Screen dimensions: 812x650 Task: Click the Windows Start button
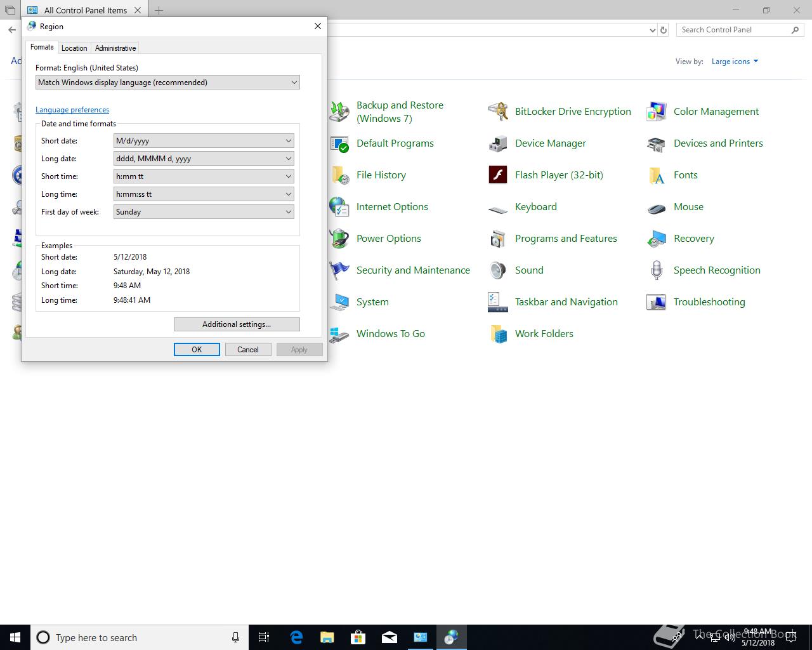15,637
